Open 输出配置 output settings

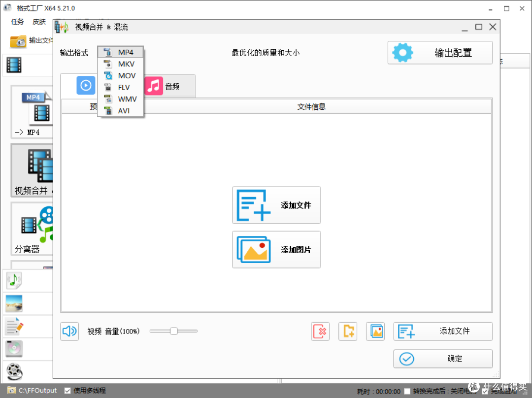[440, 53]
